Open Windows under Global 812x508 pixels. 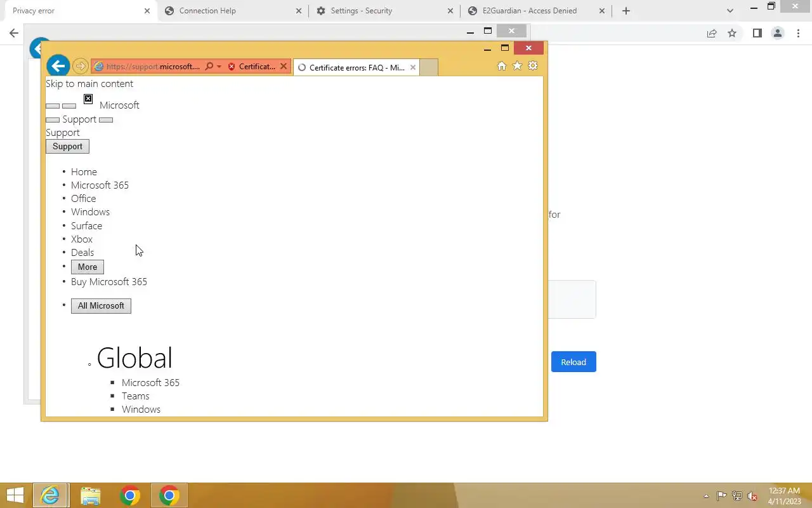(x=141, y=410)
